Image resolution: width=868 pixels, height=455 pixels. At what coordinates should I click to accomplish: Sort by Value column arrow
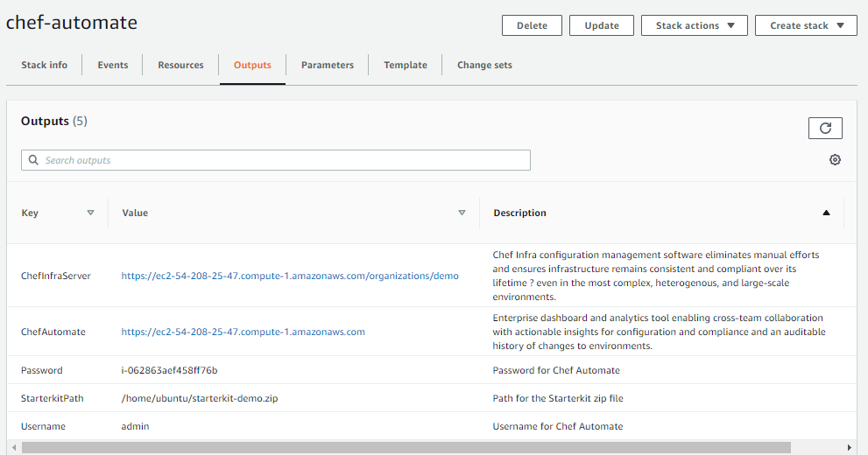462,213
